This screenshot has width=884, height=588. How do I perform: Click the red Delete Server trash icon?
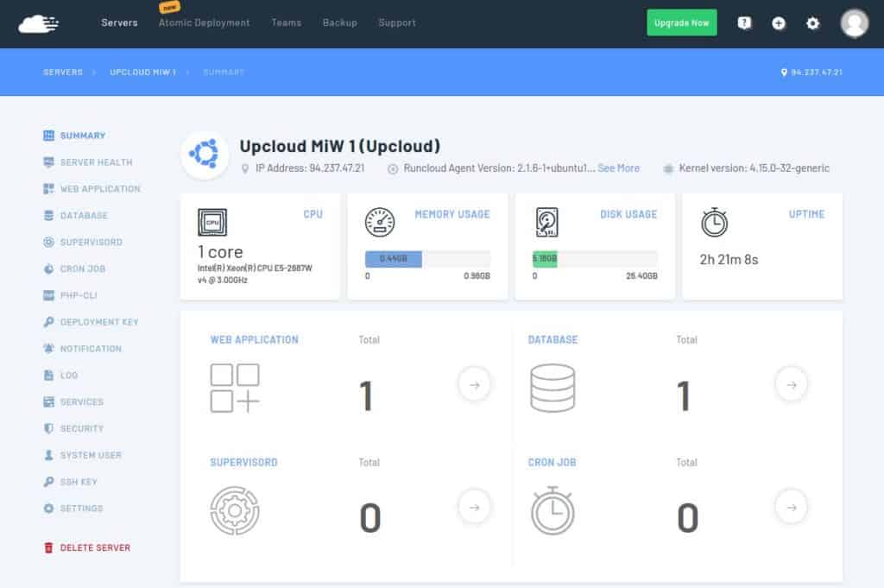49,547
